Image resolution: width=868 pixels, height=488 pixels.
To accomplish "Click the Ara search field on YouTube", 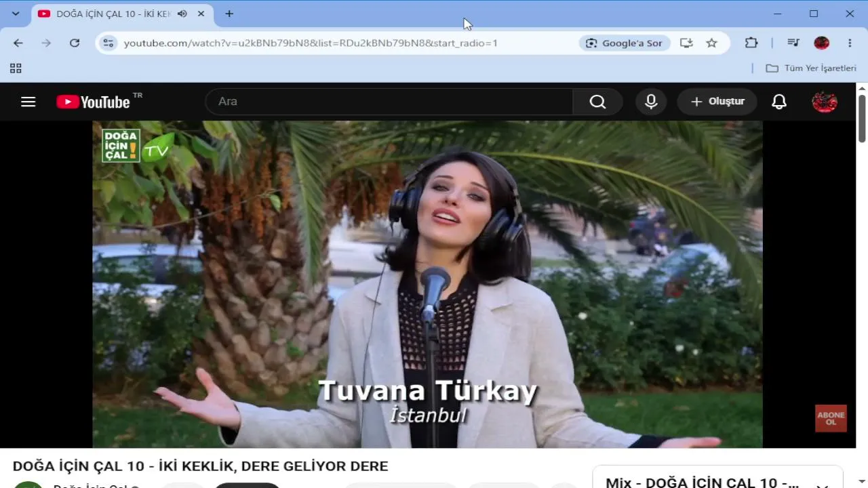I will coord(389,102).
